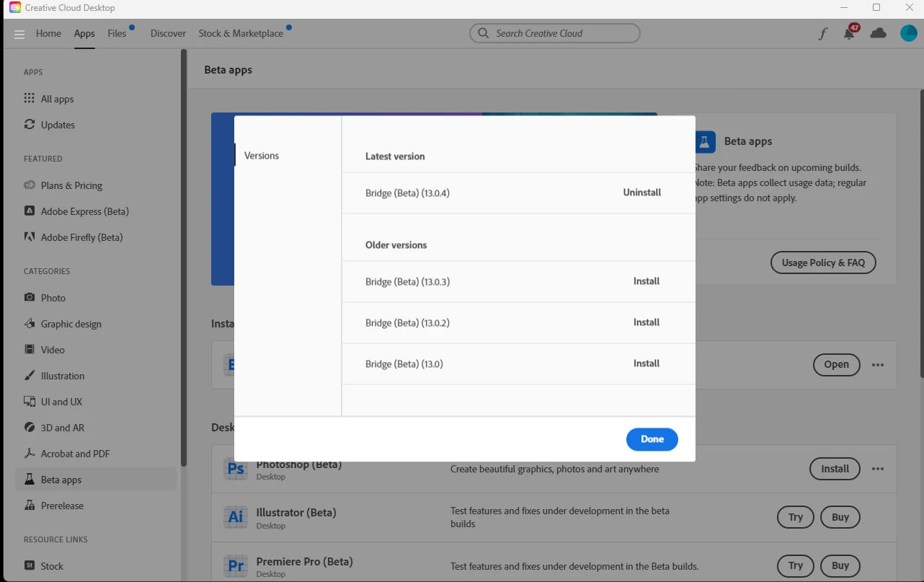Click the Graphic design icon

point(30,324)
